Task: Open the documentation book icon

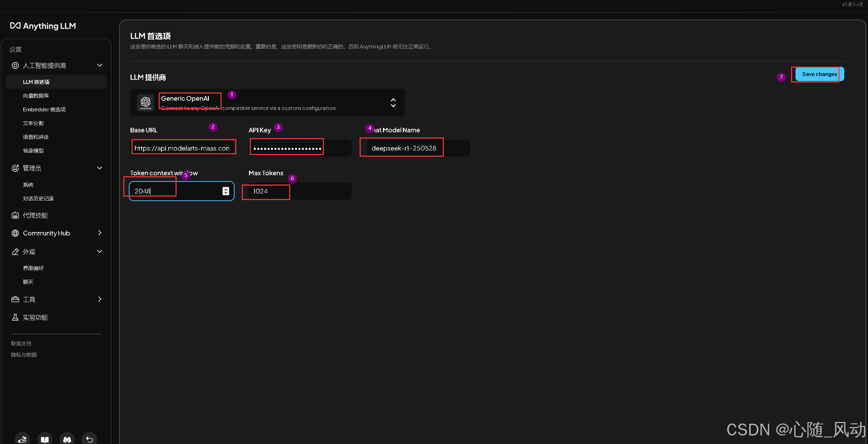Action: 45,439
